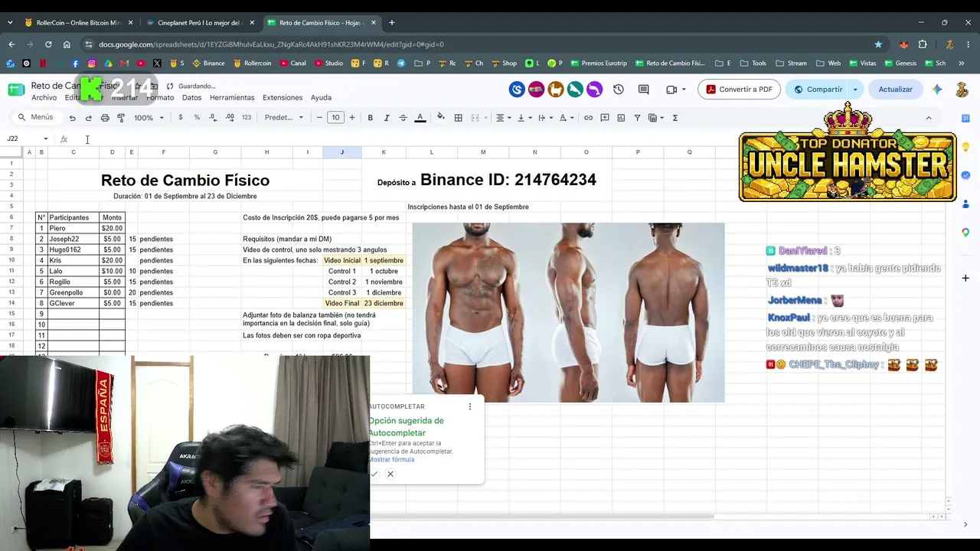Viewport: 980px width, 551px height.
Task: Open a new browser tab
Action: click(x=392, y=23)
